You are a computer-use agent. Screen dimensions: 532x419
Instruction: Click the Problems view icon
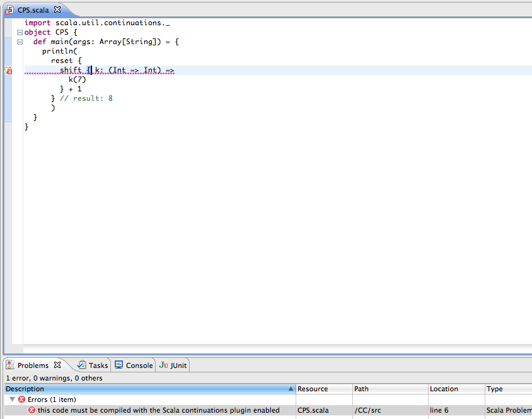10,365
